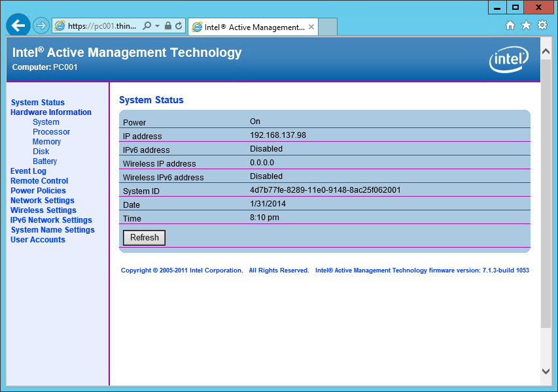Open the address bar autocomplete dropdown arrow
Screen dimensions: 558x392
coord(157,26)
